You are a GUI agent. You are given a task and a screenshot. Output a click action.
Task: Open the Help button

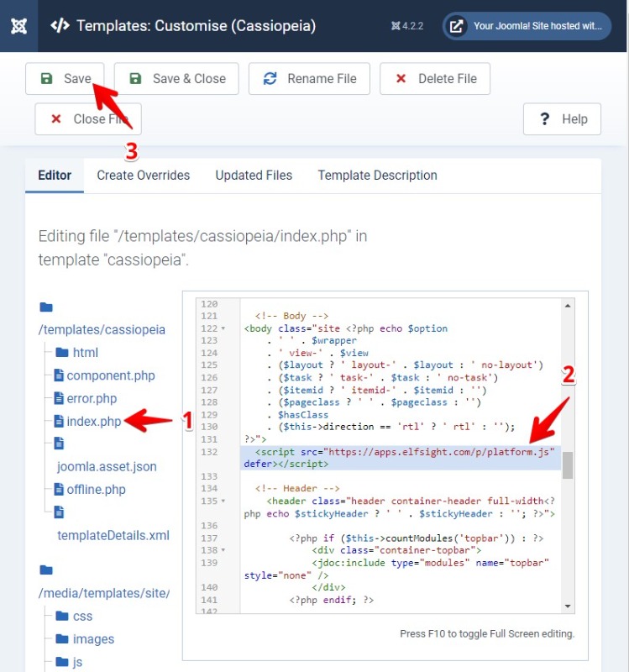562,118
